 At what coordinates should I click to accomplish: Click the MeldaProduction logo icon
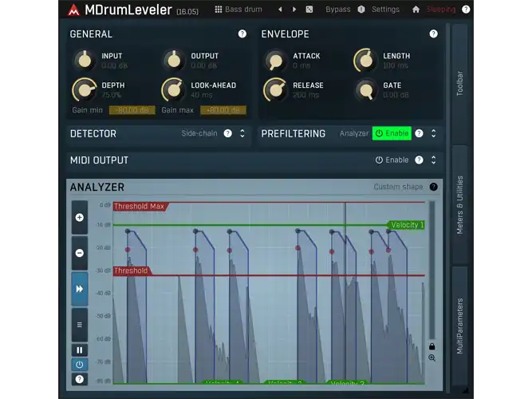click(73, 10)
